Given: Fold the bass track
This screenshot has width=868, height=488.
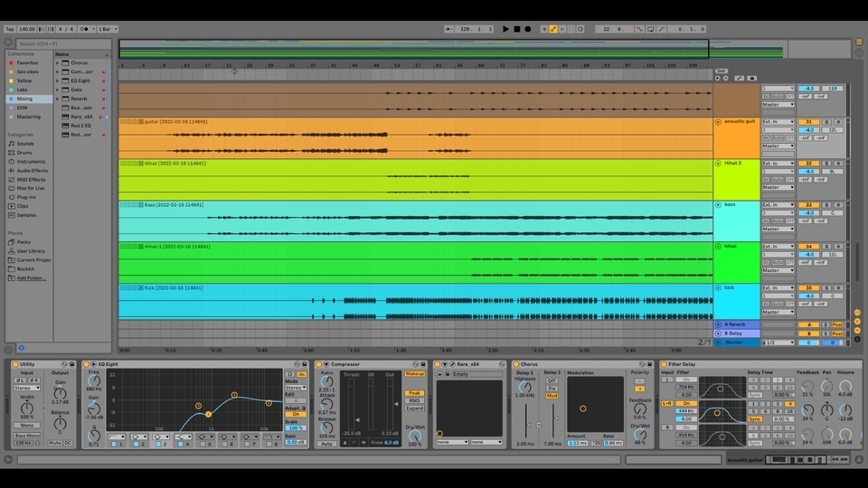Looking at the screenshot, I should point(718,205).
